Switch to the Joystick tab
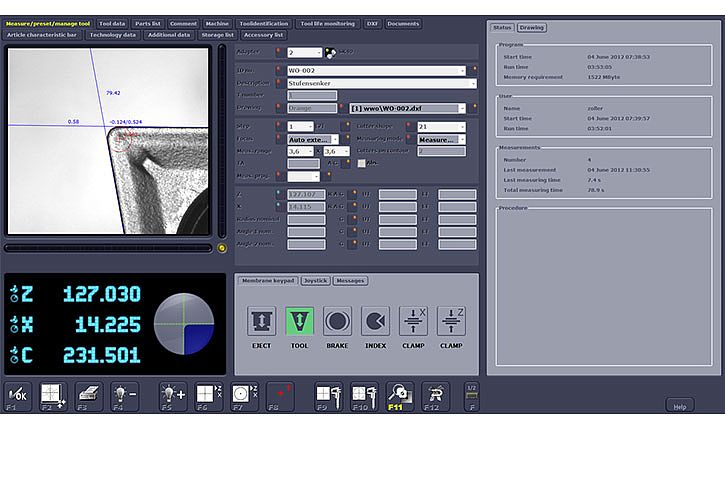The height and width of the screenshot is (480, 725). pos(315,281)
